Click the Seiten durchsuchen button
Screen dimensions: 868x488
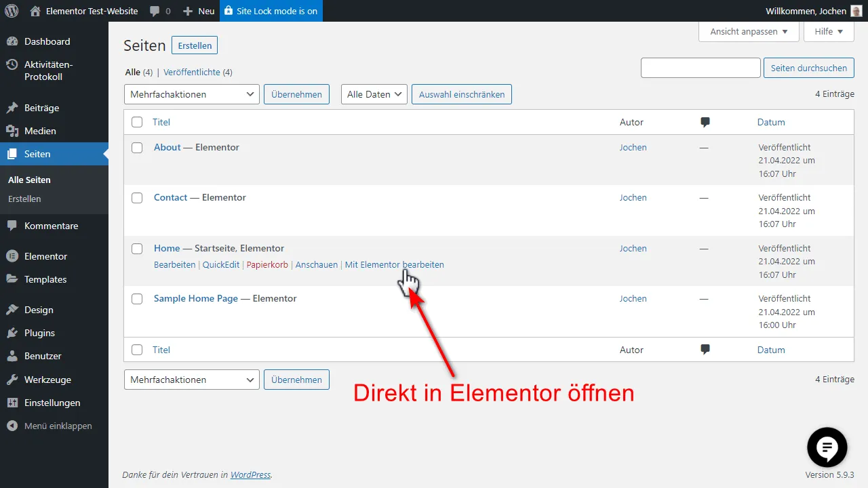[x=809, y=68]
